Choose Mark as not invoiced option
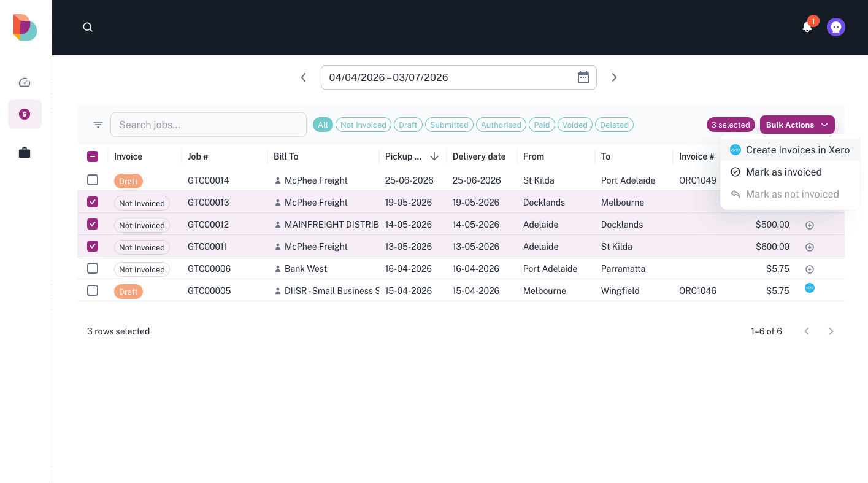Screen dimensions: 868x483 point(790,194)
